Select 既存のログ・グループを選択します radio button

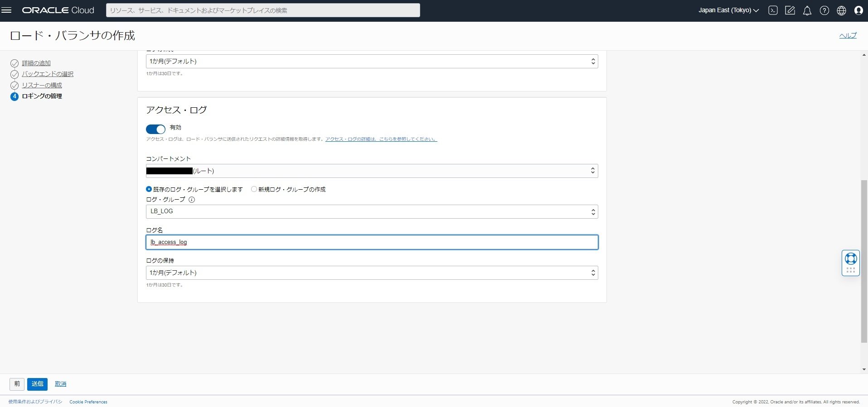(149, 189)
